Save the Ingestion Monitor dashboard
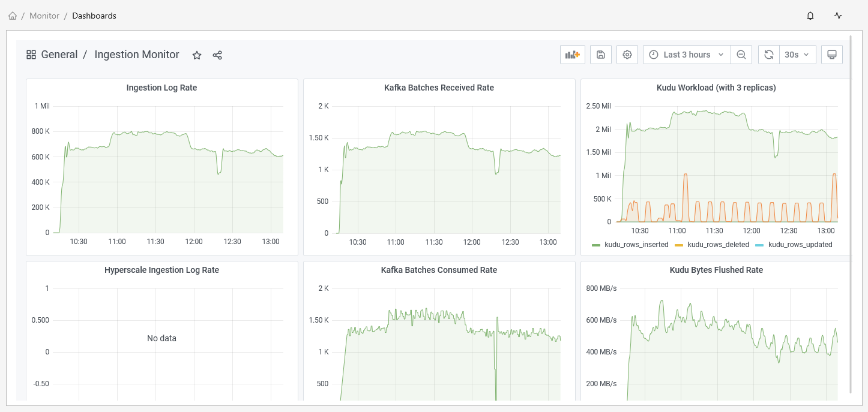 (600, 54)
